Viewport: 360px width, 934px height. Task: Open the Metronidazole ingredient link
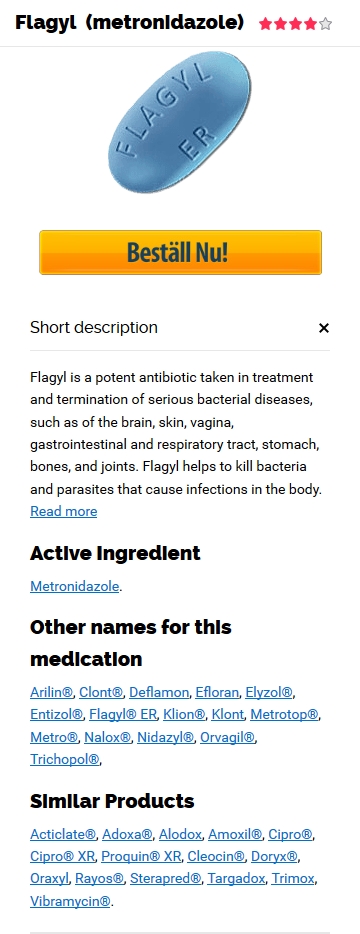(x=75, y=586)
